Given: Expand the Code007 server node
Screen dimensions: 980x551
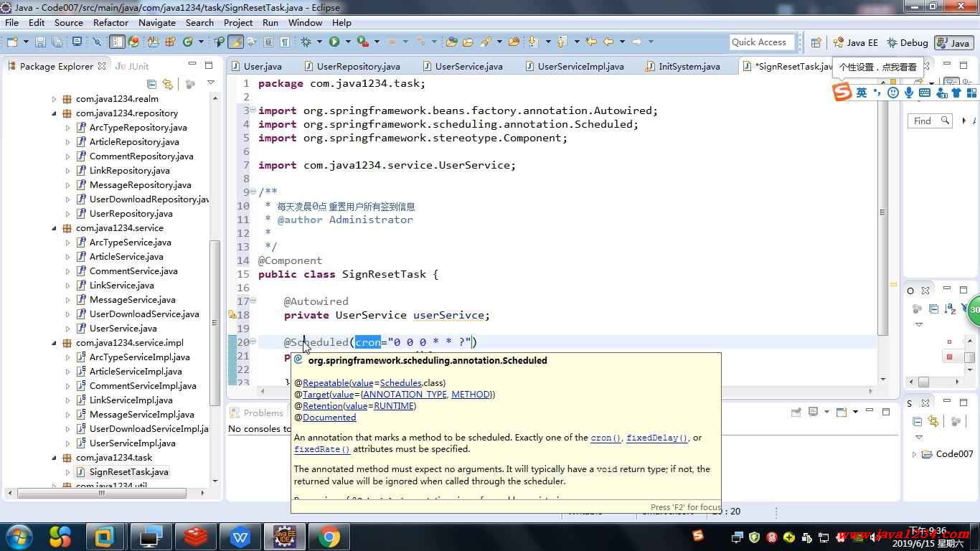Looking at the screenshot, I should click(915, 454).
